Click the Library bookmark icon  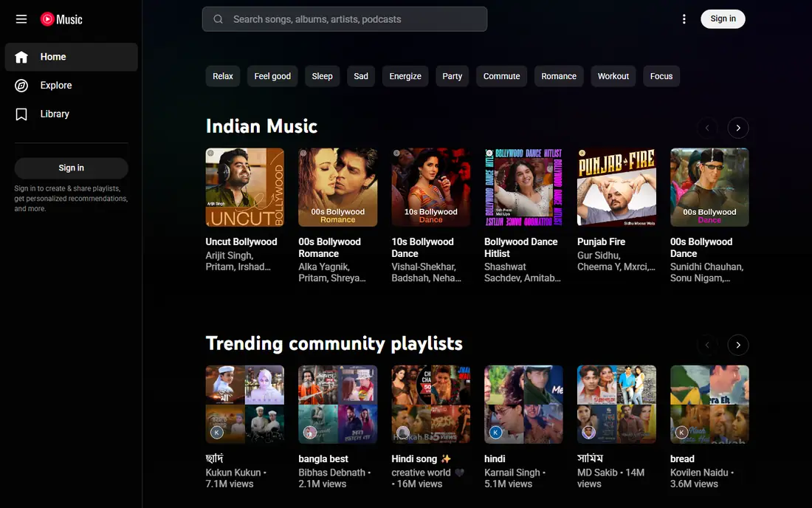21,114
